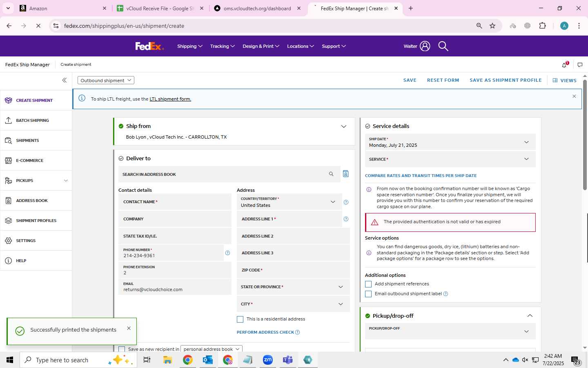Image resolution: width=588 pixels, height=368 pixels.
Task: Select Shipments in sidebar
Action: [x=36, y=140]
